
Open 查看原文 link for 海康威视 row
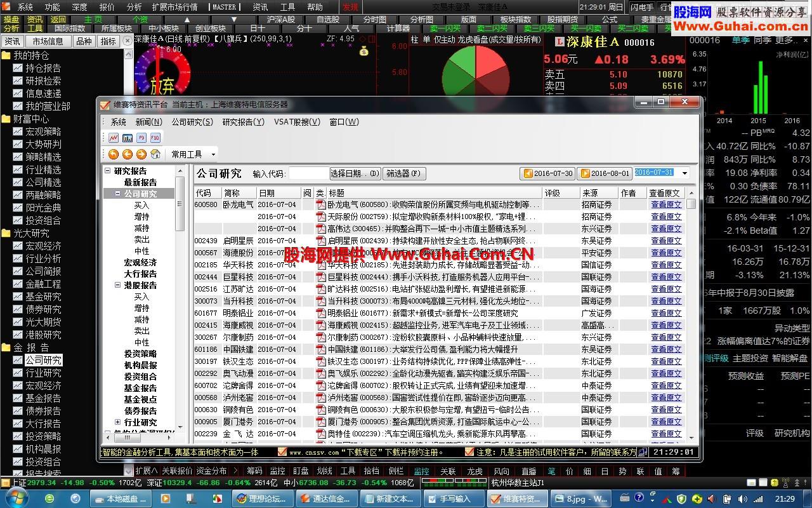(666, 325)
